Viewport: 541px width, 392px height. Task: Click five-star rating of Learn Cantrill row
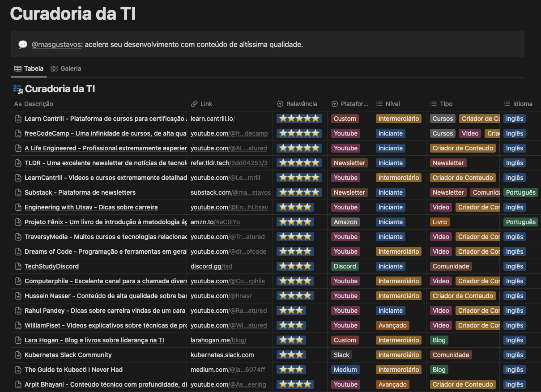click(299, 119)
